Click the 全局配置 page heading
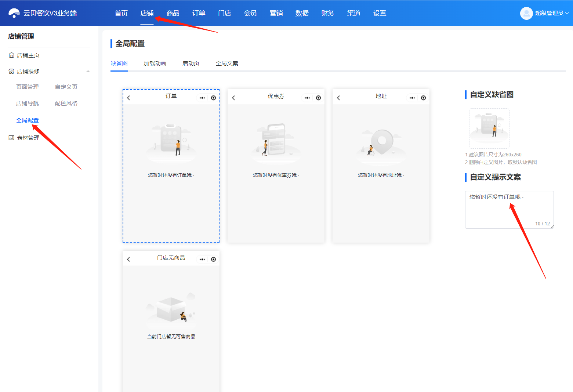The image size is (573, 392). pyautogui.click(x=130, y=44)
